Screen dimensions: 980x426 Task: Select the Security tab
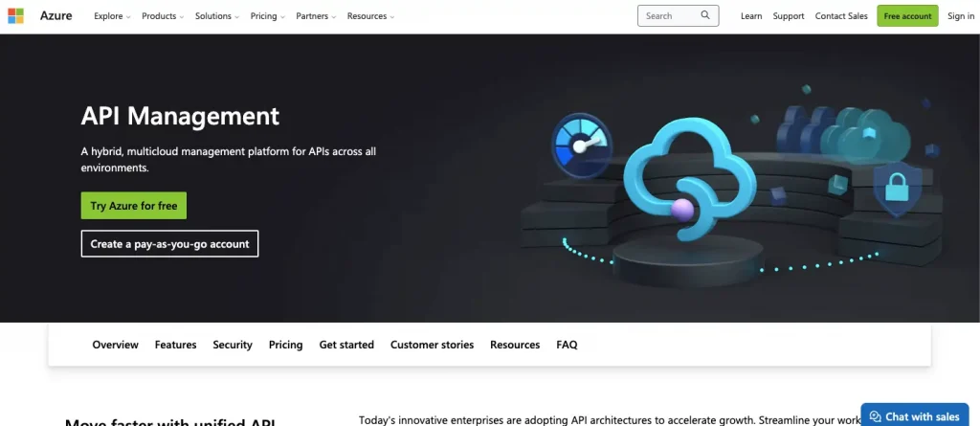[233, 345]
